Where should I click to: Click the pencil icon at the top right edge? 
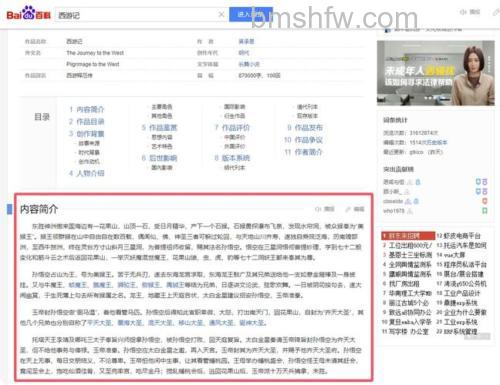[496, 12]
